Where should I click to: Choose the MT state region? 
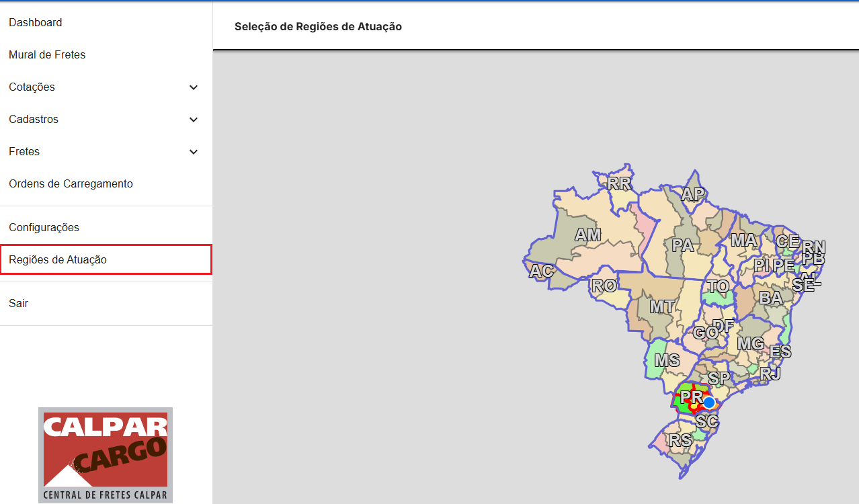(x=661, y=307)
